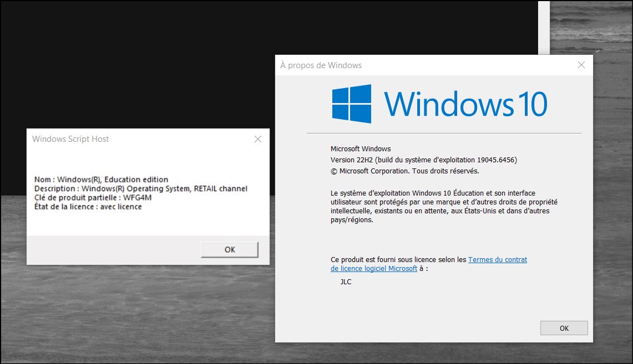Click the Windows 10 Éducation trademark paragraph
633x364 pixels.
click(444, 207)
